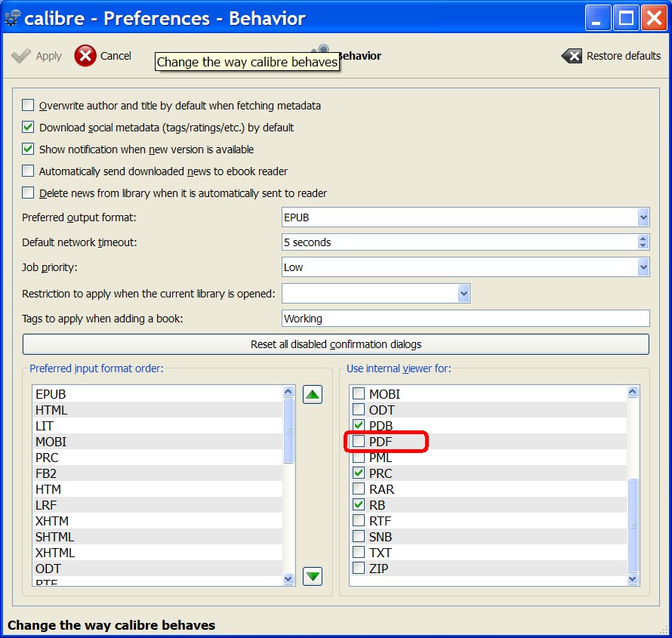Click the Apply button label
The width and height of the screenshot is (672, 638).
[49, 56]
